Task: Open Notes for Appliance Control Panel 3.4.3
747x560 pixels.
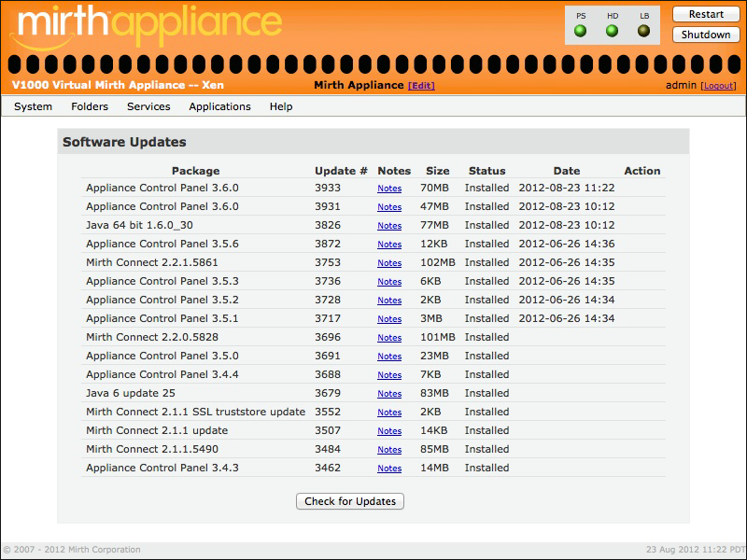Action: tap(389, 469)
